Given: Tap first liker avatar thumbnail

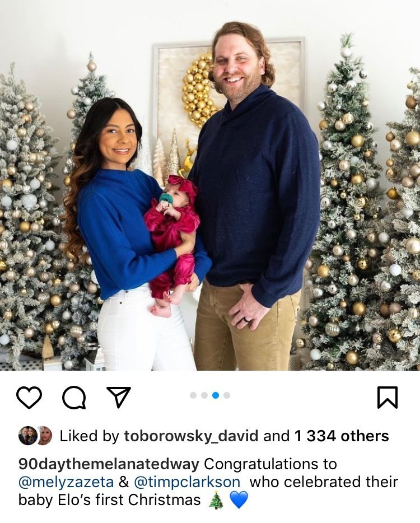Looking at the screenshot, I should coord(27,436).
